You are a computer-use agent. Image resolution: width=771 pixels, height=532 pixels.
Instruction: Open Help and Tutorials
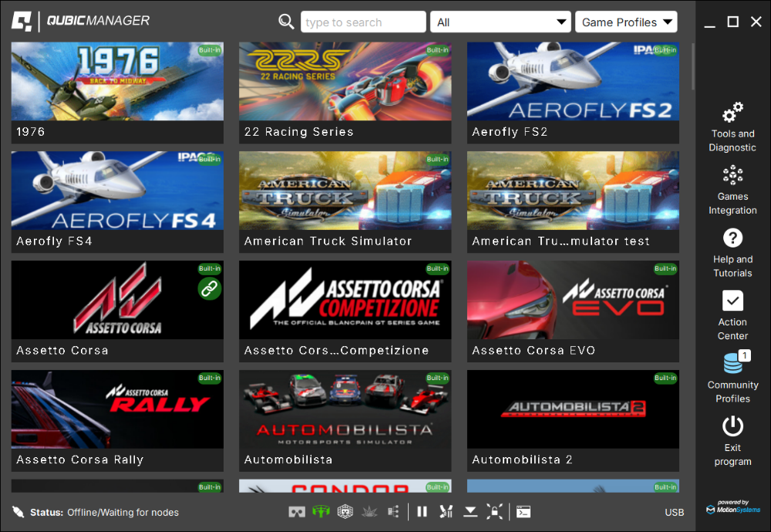pos(732,253)
